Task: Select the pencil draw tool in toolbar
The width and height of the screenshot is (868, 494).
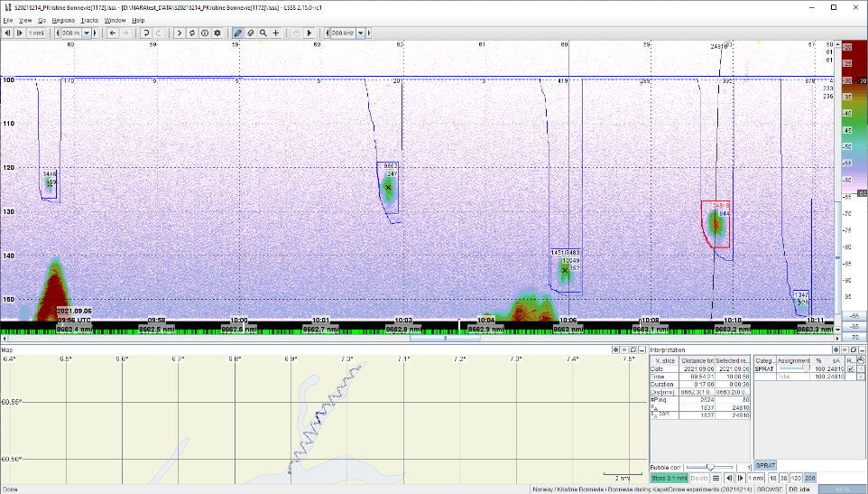Action: tap(238, 33)
